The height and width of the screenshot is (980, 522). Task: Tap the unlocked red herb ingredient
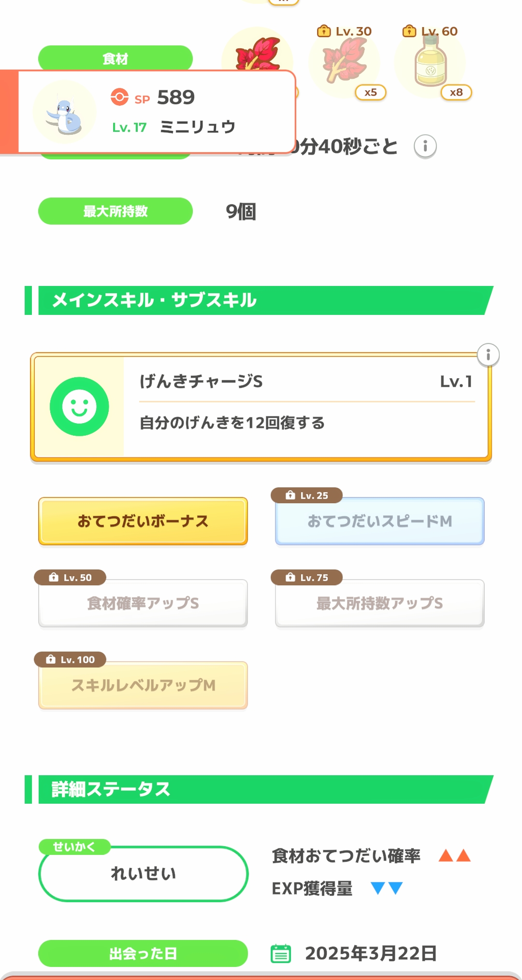click(x=258, y=53)
